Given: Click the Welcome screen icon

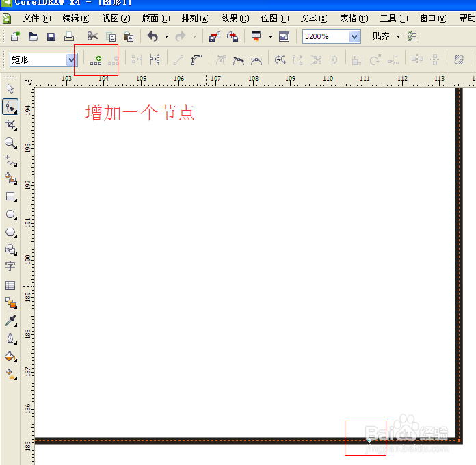Looking at the screenshot, I should pyautogui.click(x=284, y=37).
